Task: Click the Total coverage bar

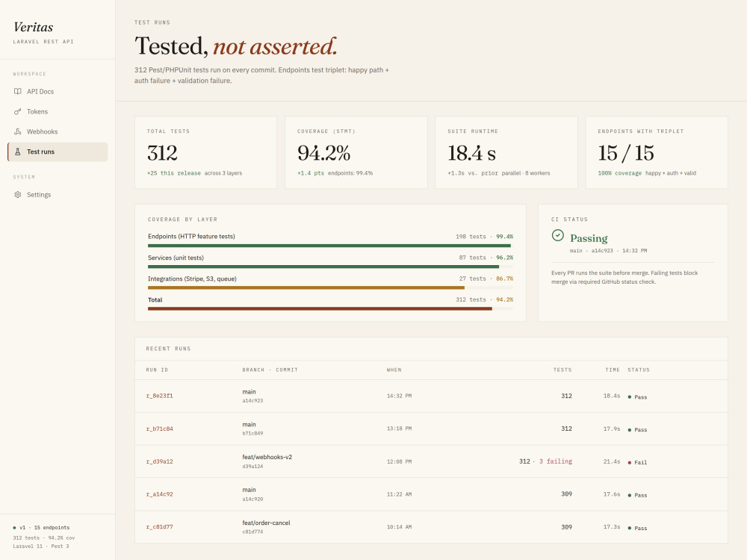Action: pyautogui.click(x=330, y=308)
